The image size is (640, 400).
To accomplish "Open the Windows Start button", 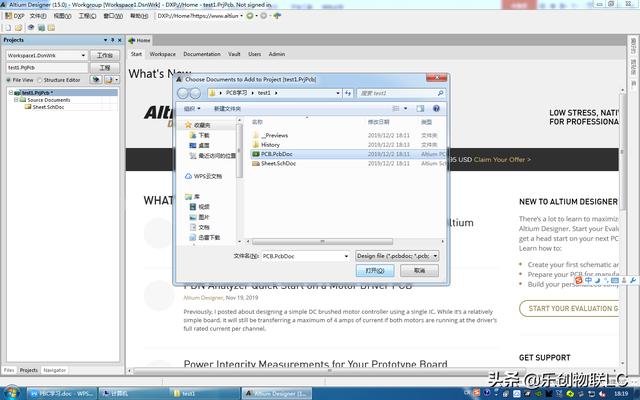I will (x=11, y=393).
